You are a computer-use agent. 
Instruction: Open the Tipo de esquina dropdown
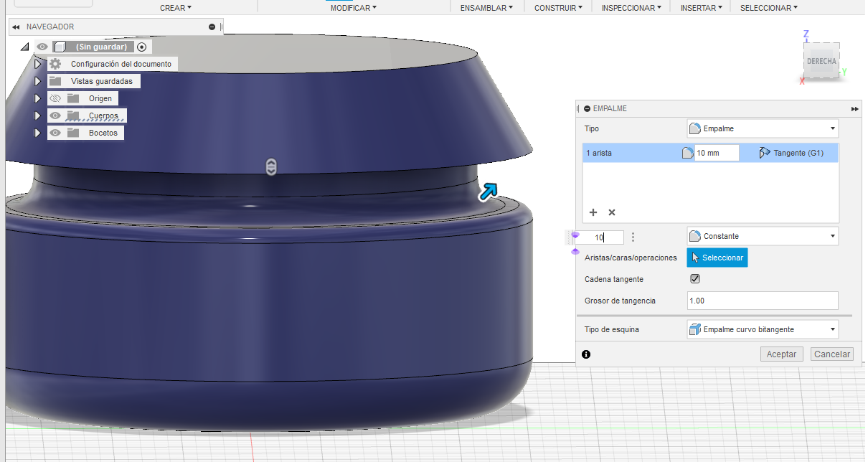763,329
